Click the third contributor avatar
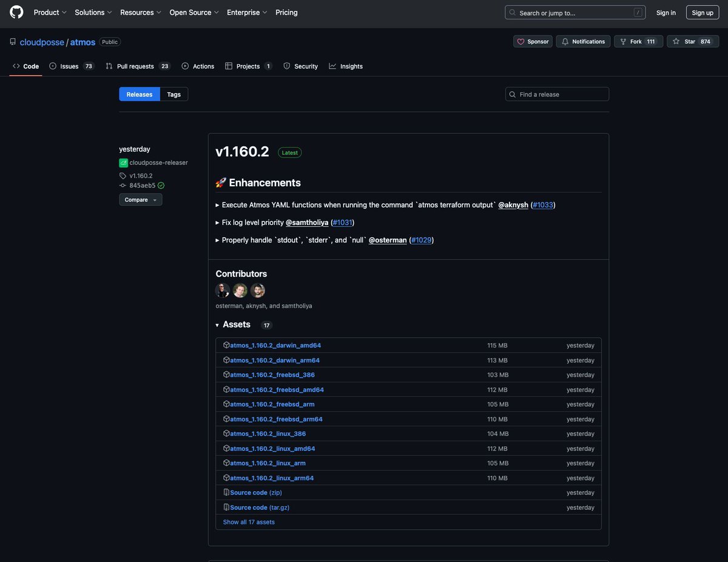 258,290
